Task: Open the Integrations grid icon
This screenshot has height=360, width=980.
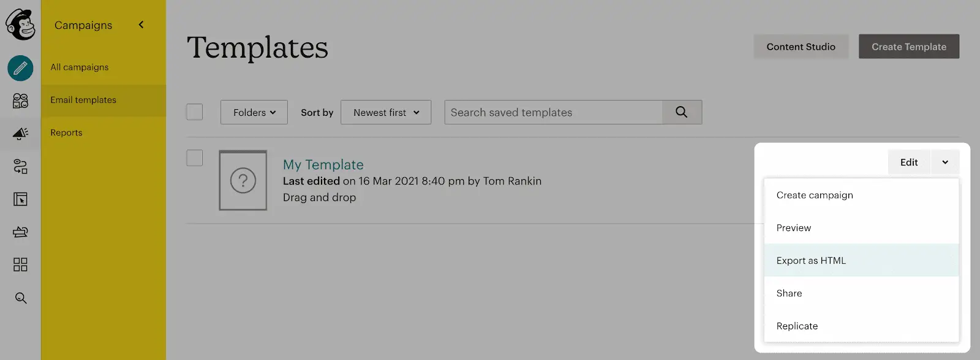Action: click(x=20, y=264)
